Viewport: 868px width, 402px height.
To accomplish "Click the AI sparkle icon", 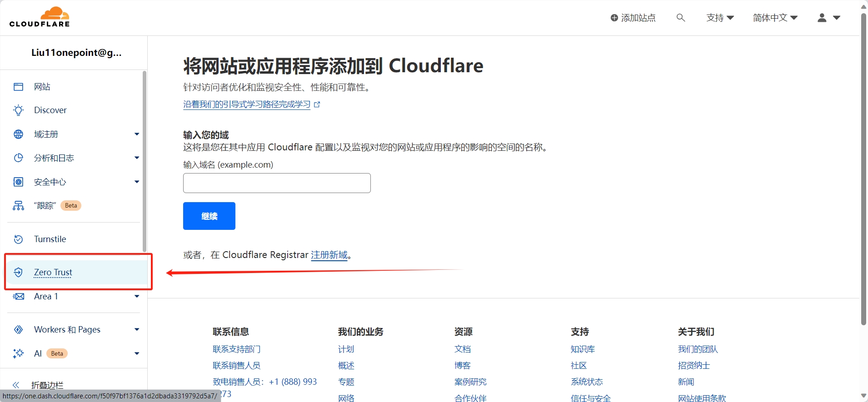I will pos(18,353).
